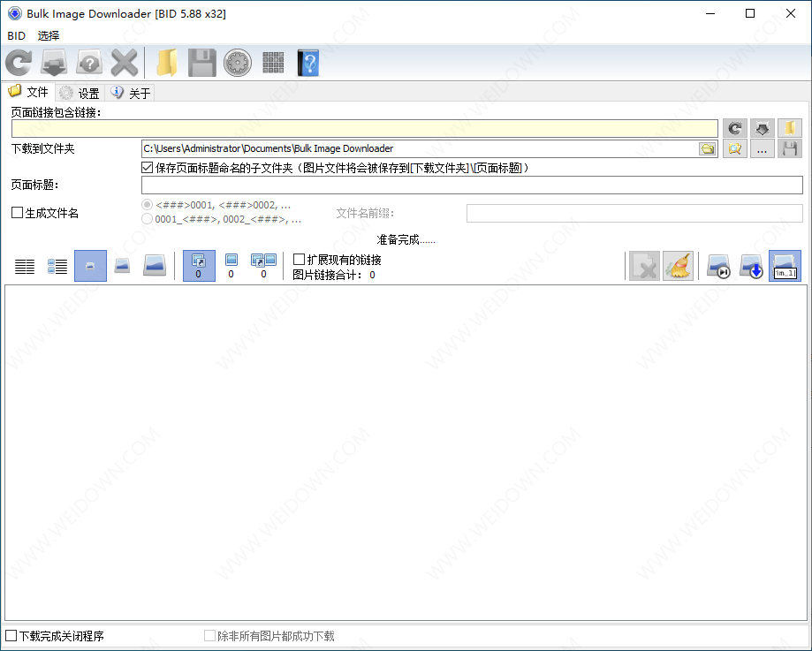Viewport: 812px width, 651px height.
Task: Click the 页面标题 input field
Action: point(472,185)
